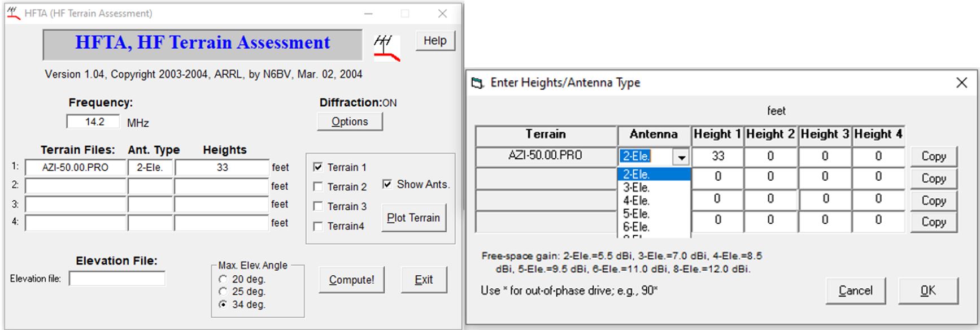Choose 6-Ele. from antenna list
Viewport: 980px width, 330px height.
(x=655, y=227)
